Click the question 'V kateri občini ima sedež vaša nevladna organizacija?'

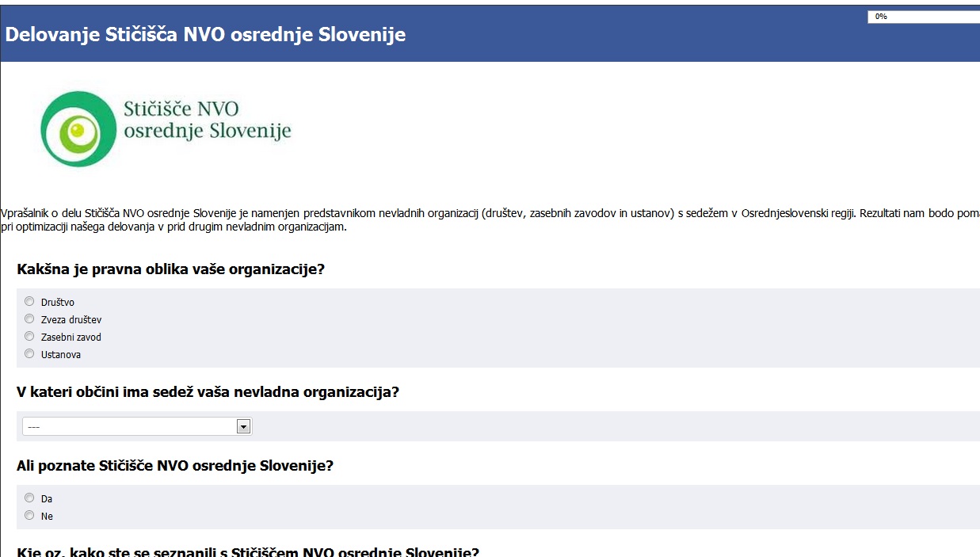(x=208, y=392)
